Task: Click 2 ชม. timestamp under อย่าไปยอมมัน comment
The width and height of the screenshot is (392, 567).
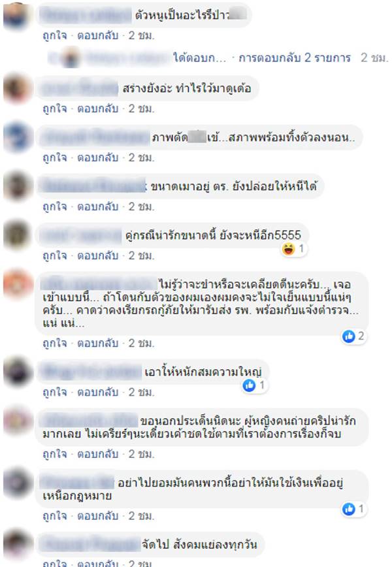Action: (141, 515)
